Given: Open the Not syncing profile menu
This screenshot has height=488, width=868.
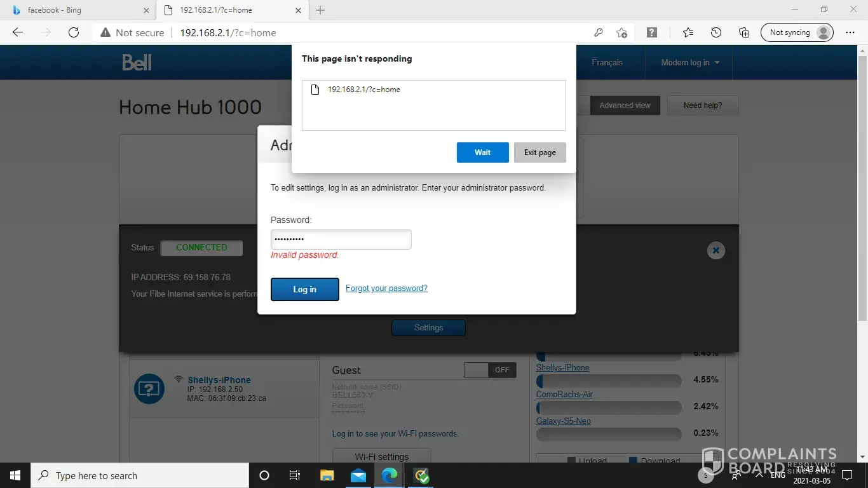Looking at the screenshot, I should [x=797, y=32].
